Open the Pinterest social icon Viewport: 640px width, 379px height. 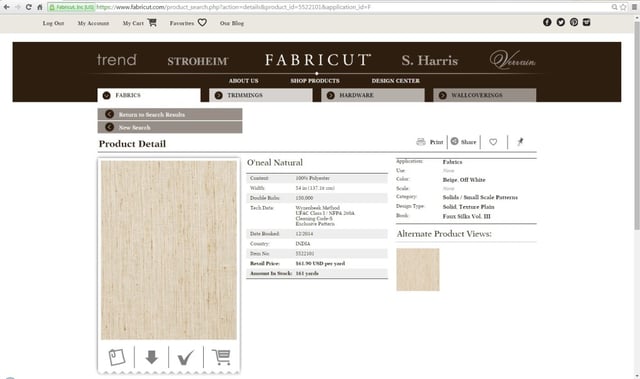coord(574,22)
